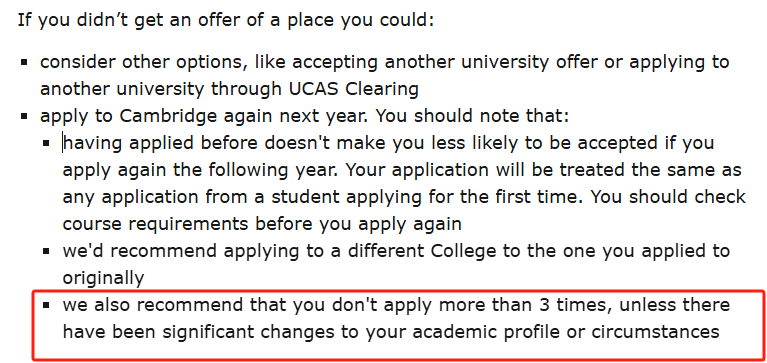Click the bullet before "we'd recommend applying"

[x=46, y=251]
